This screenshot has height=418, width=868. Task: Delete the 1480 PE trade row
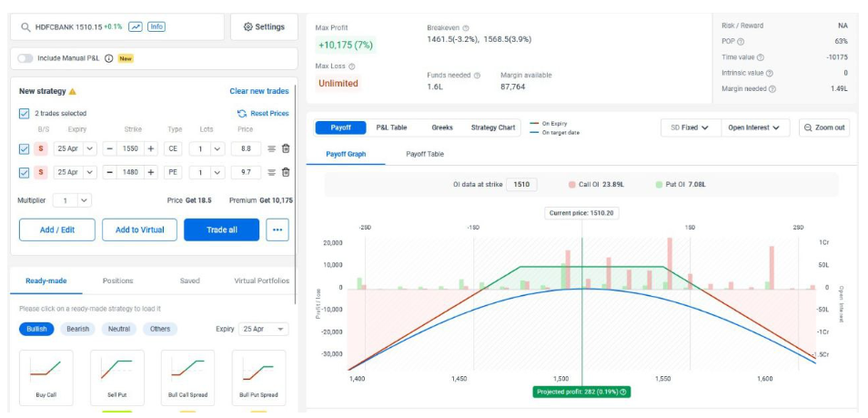click(x=285, y=172)
